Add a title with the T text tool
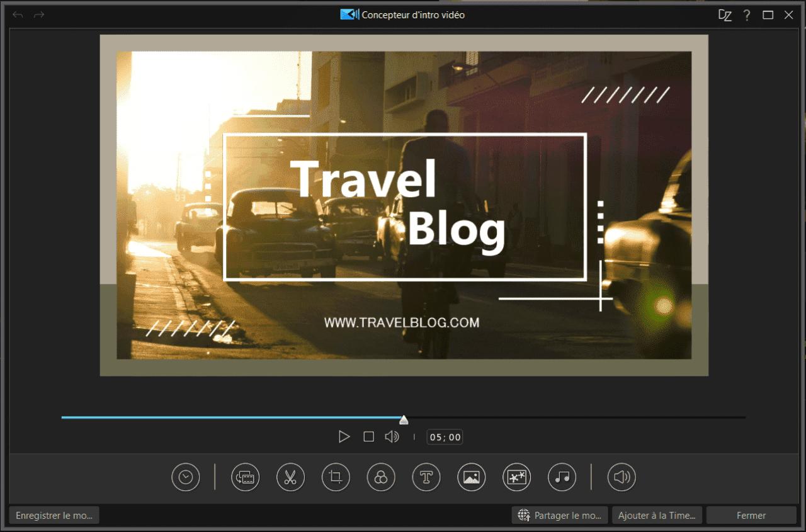 pyautogui.click(x=426, y=477)
